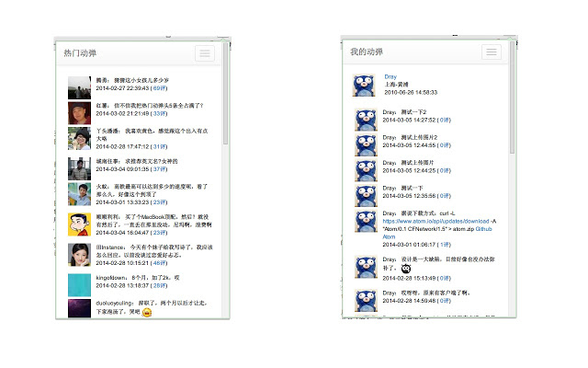The image size is (588, 368).
Task: Click timestamp 2010-06-26 14:58:33
Action: pos(411,92)
